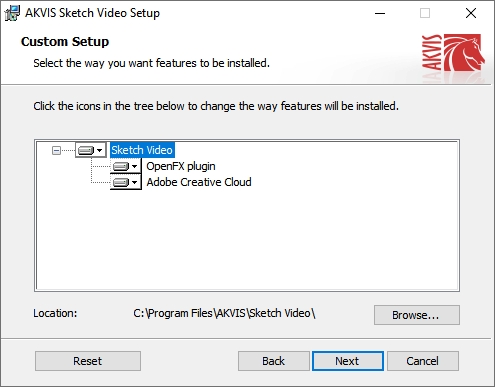Viewport: 495px width, 387px height.
Task: Collapse the Sketch Video tree node
Action: click(56, 151)
